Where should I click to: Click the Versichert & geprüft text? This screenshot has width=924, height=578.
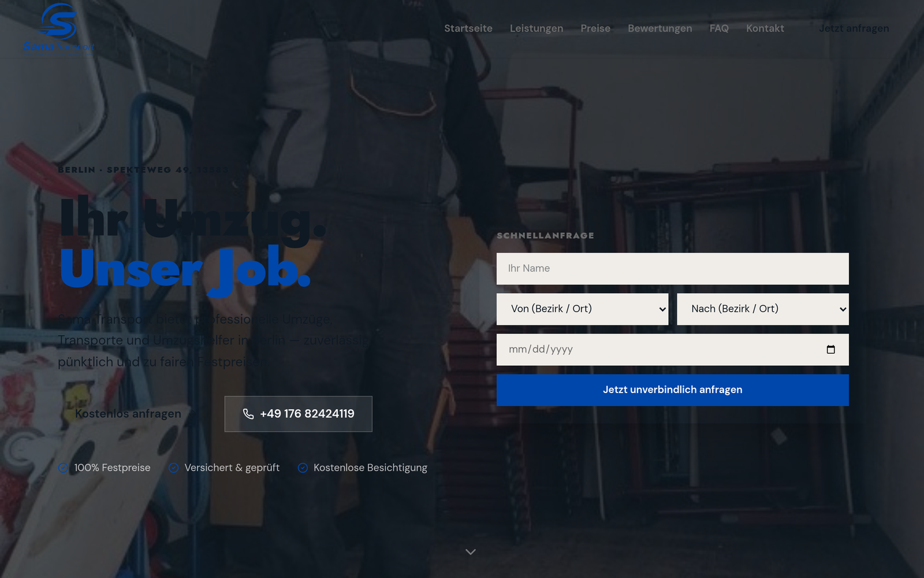[232, 468]
